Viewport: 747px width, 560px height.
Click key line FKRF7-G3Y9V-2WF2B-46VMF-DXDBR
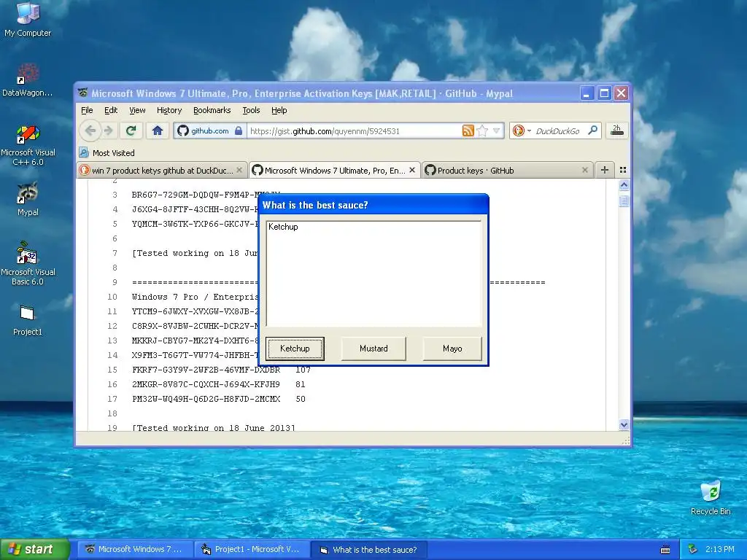[x=206, y=370]
